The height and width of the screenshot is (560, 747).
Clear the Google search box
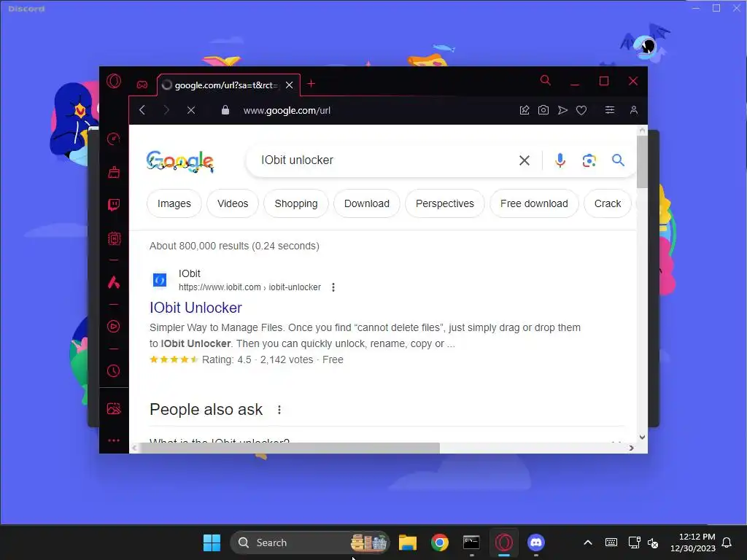pyautogui.click(x=524, y=160)
